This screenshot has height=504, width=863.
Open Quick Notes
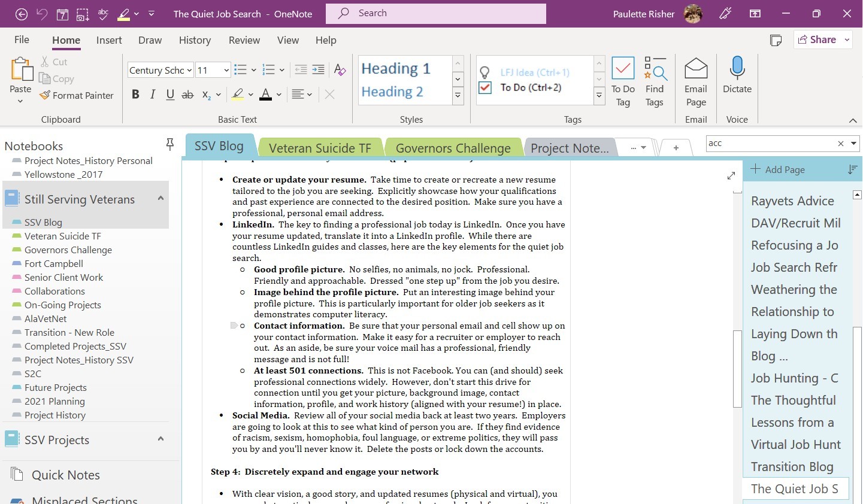[x=66, y=475]
